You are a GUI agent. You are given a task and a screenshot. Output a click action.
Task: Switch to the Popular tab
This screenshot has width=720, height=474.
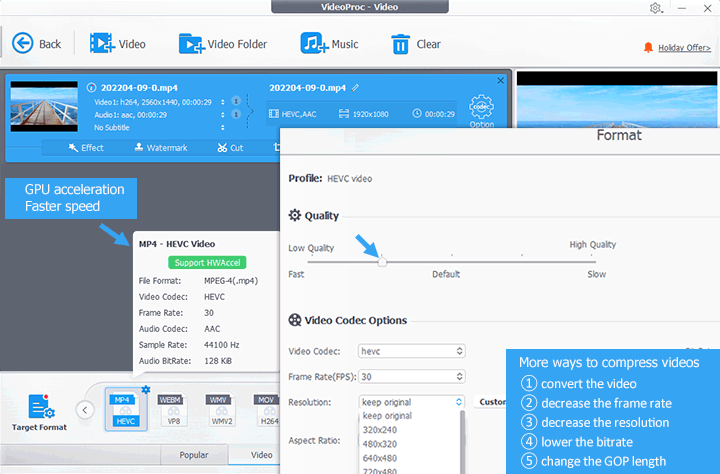(194, 455)
